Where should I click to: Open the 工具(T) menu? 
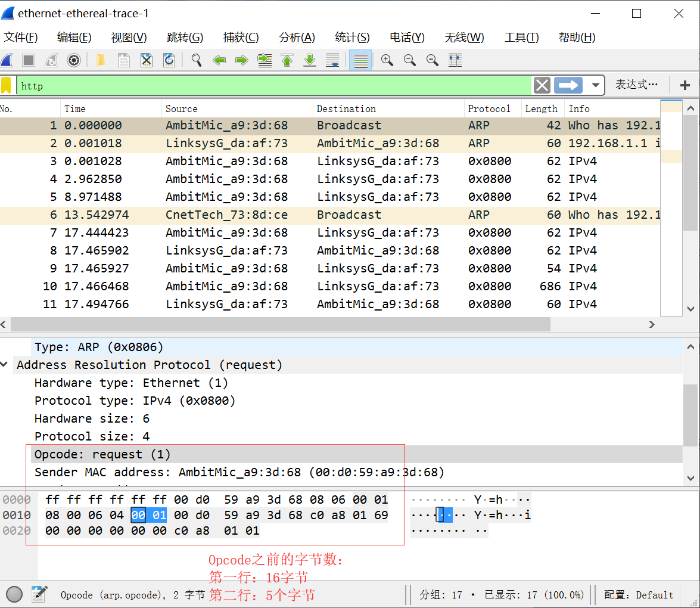pyautogui.click(x=521, y=38)
